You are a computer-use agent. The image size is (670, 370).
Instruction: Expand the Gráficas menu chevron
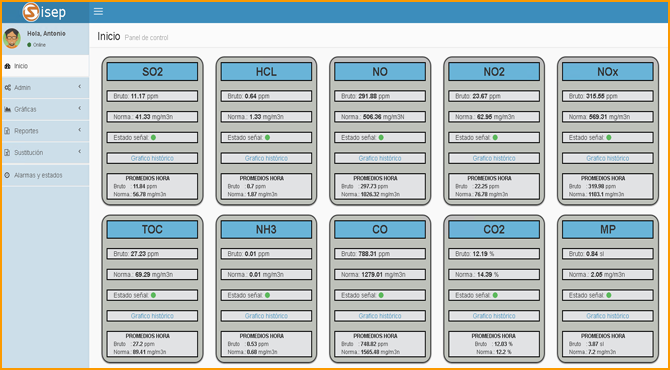(x=80, y=109)
